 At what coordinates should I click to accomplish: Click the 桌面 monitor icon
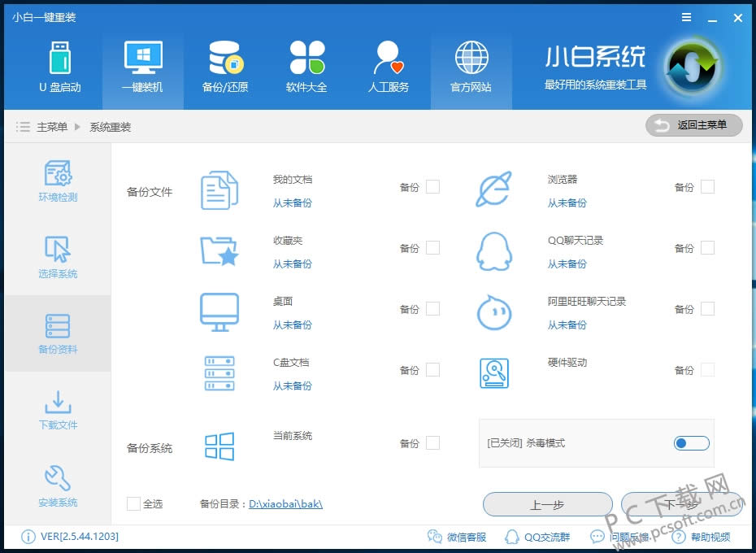[x=219, y=312]
